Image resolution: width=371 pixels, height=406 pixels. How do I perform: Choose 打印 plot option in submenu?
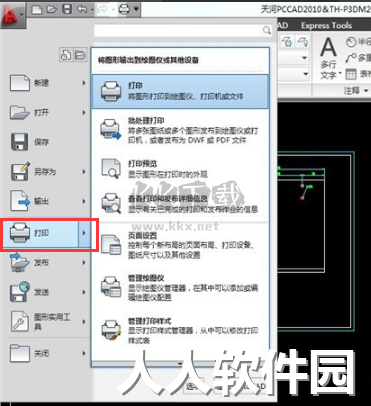point(180,91)
